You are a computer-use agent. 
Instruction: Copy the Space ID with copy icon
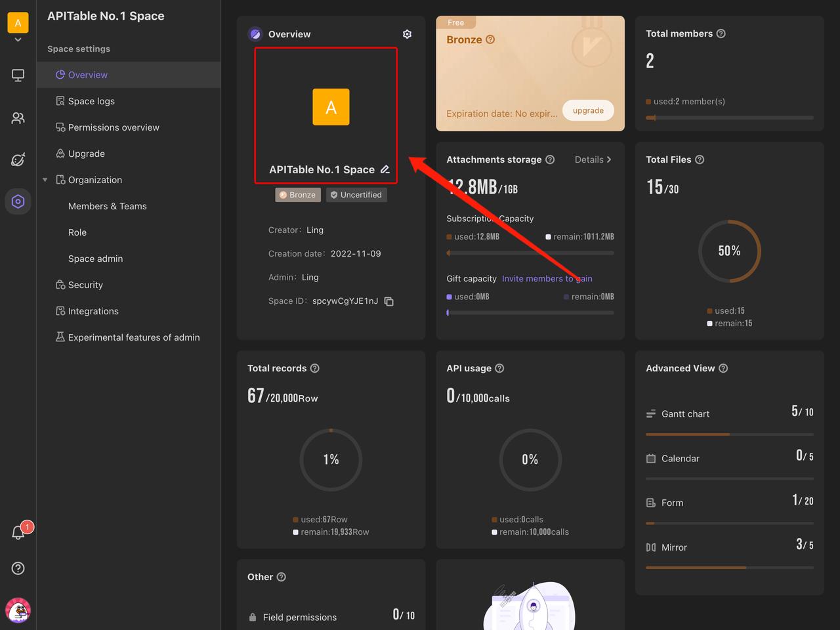(388, 301)
